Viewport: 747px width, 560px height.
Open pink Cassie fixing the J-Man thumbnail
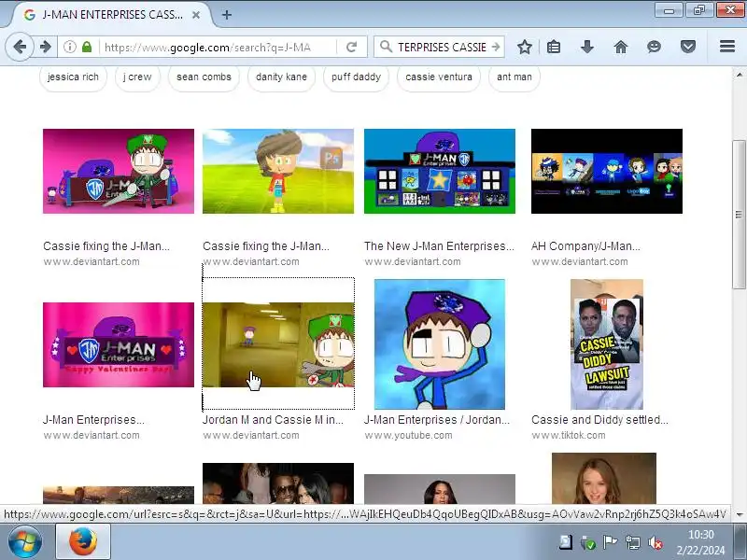click(x=119, y=171)
